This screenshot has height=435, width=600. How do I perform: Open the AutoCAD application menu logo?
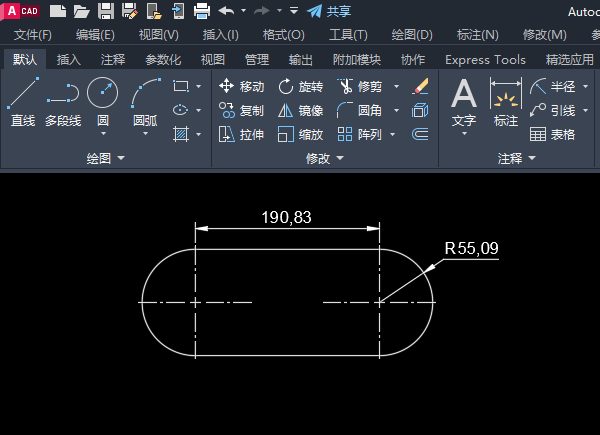point(21,11)
